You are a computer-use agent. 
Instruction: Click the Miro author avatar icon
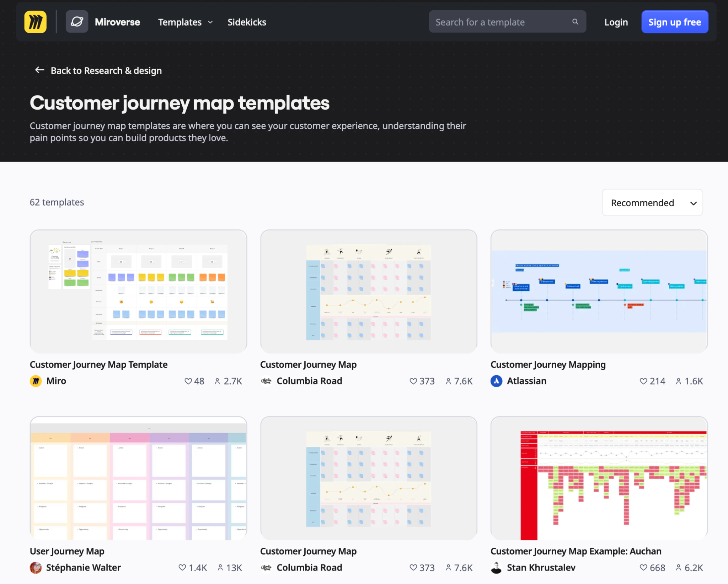(x=36, y=381)
